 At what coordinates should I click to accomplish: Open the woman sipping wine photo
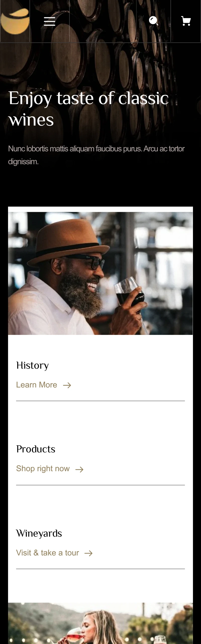[x=100, y=623]
